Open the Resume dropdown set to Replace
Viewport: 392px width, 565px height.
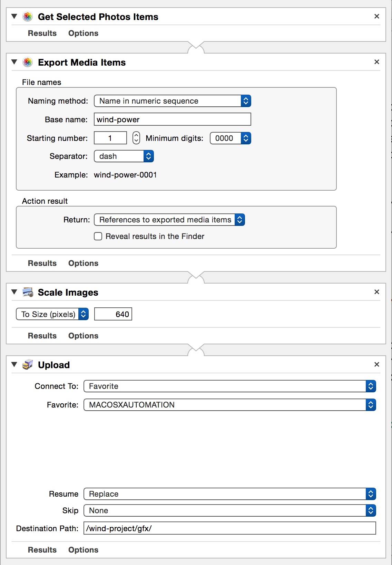pos(230,494)
